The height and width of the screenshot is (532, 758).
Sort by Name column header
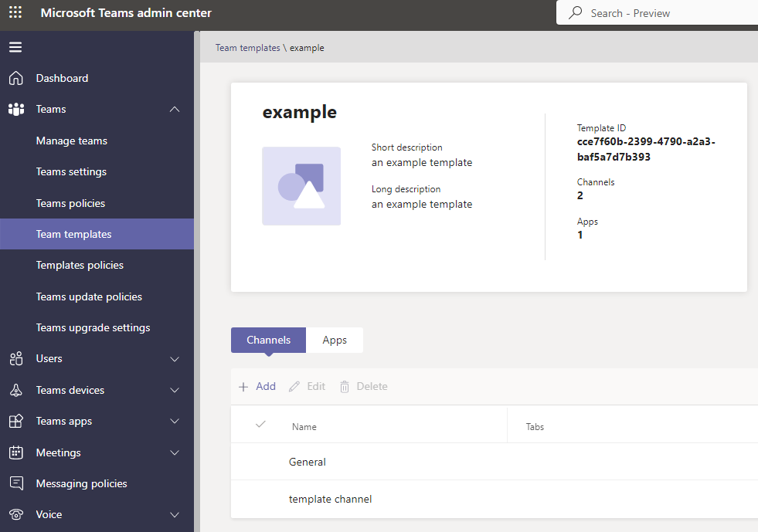(x=304, y=427)
